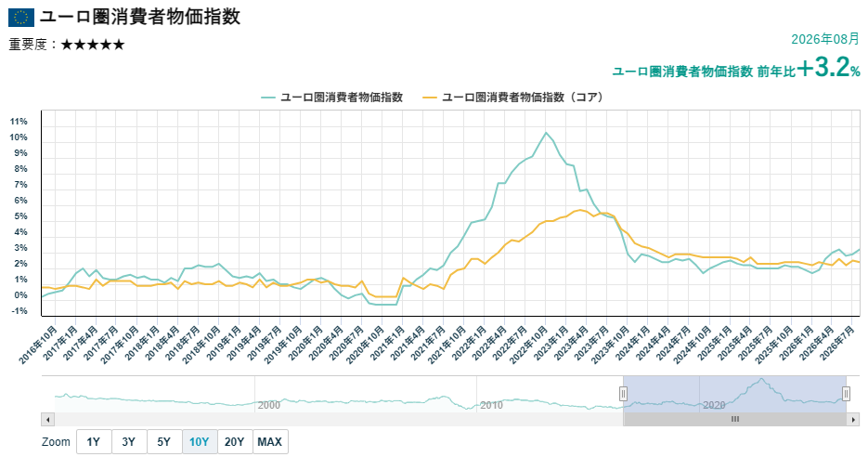Screen dimensions: 868x457
Task: Select the 5Y zoom button
Action: click(x=164, y=441)
